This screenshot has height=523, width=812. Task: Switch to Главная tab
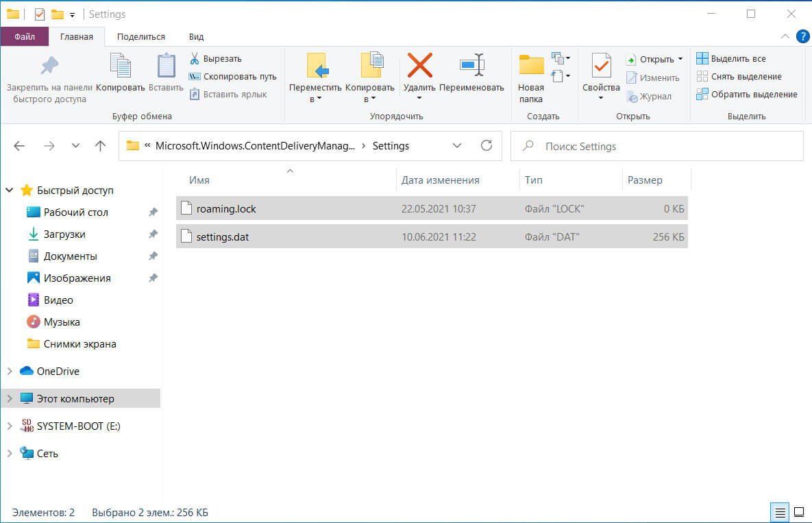[x=77, y=37]
